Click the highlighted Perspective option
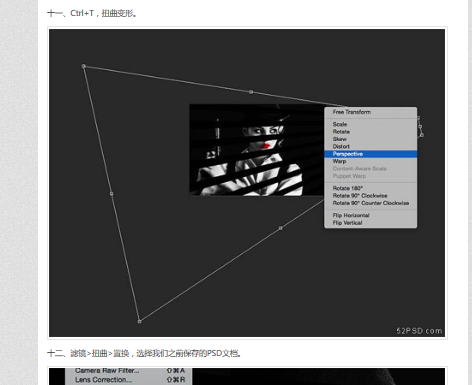472x385 pixels. click(x=370, y=154)
